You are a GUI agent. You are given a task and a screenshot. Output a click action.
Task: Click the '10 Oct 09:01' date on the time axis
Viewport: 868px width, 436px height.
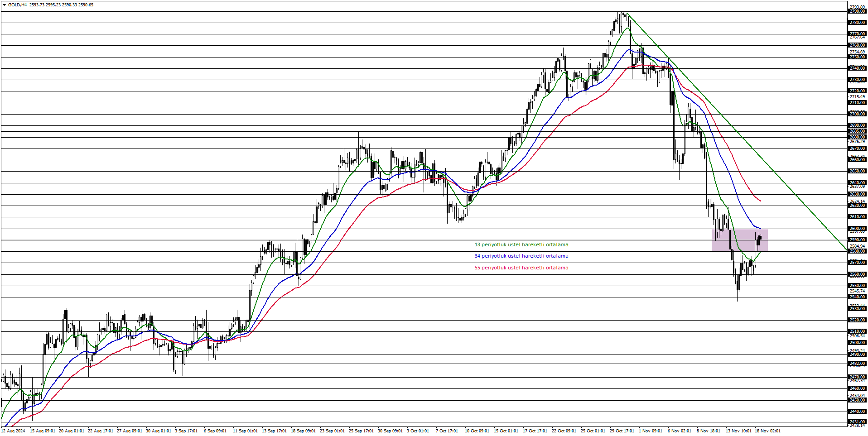coord(477,431)
